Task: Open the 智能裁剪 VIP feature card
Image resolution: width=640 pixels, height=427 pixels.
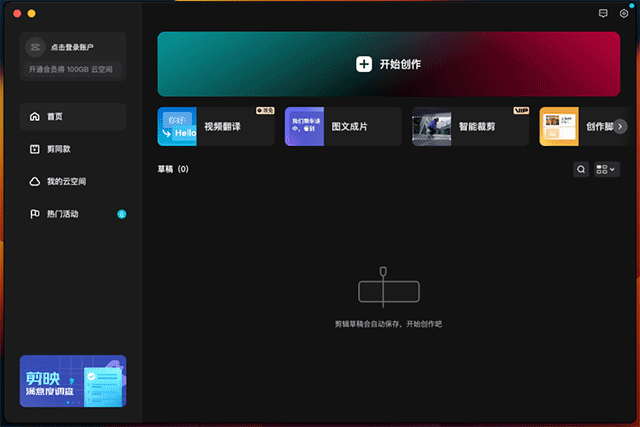Action: [x=470, y=127]
